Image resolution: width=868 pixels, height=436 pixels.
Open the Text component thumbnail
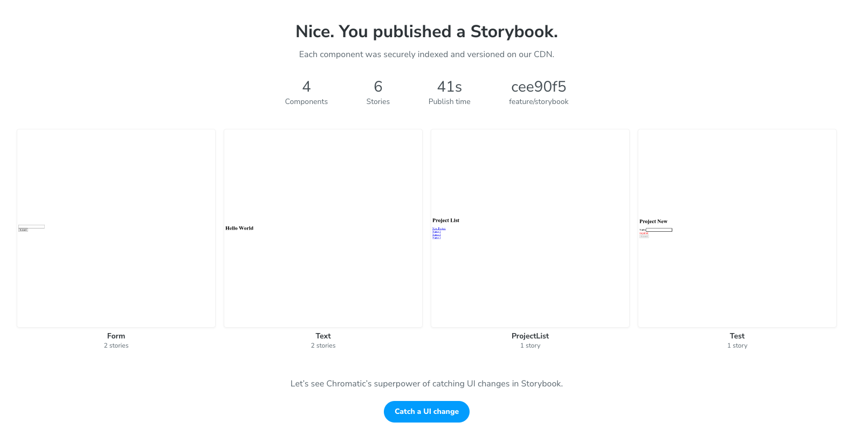tap(323, 228)
